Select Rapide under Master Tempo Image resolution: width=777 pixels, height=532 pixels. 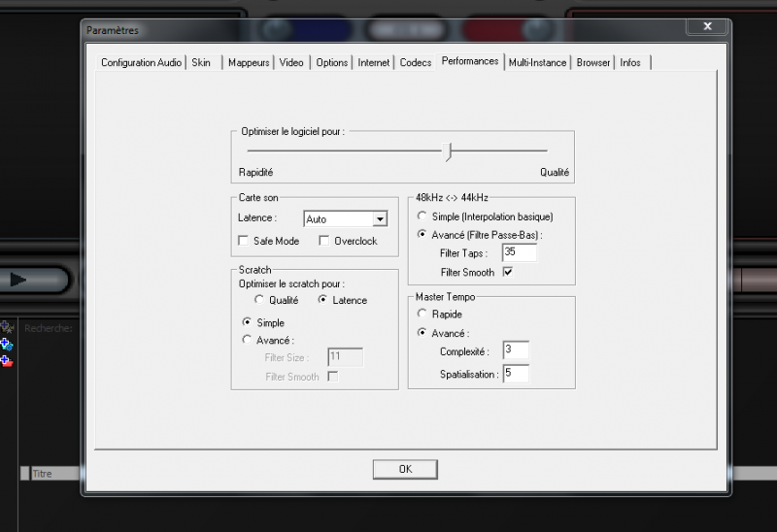click(x=422, y=315)
